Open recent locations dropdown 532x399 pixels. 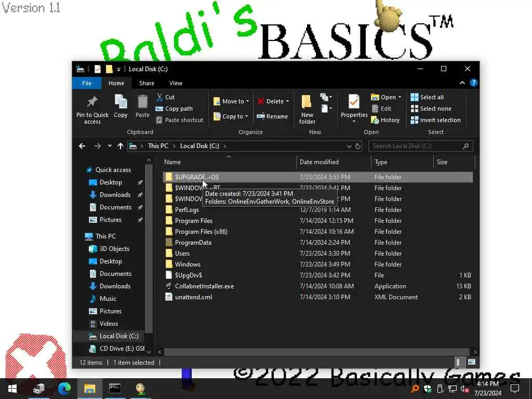[110, 146]
